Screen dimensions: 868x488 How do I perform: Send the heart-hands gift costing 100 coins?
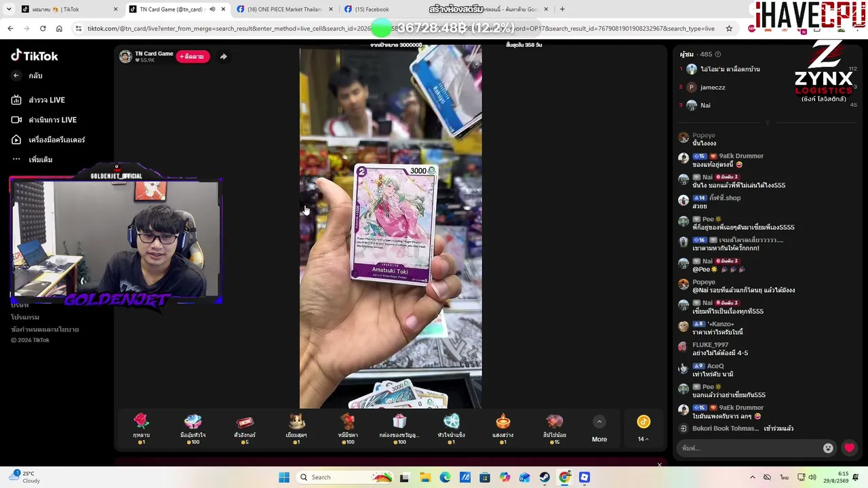pyautogui.click(x=193, y=428)
